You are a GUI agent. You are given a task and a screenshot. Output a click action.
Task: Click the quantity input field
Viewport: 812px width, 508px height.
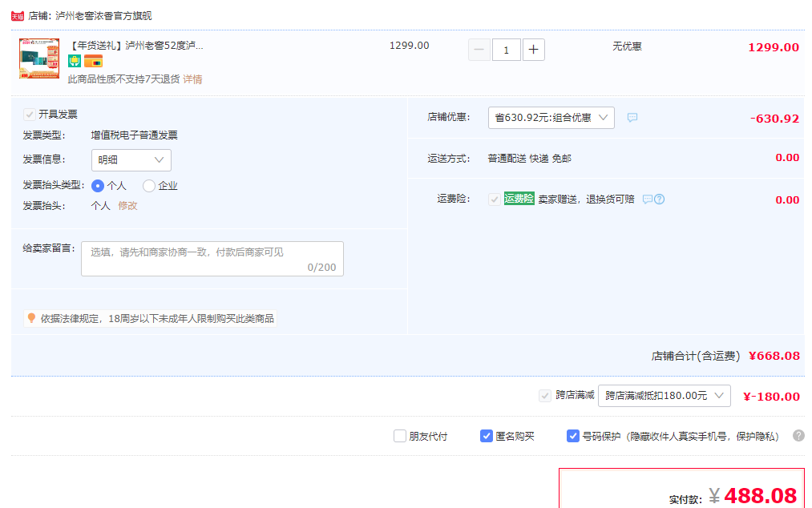[x=507, y=50]
